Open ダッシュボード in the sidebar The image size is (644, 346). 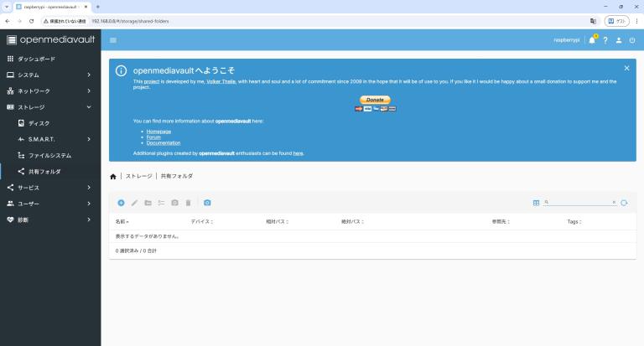tap(50, 59)
